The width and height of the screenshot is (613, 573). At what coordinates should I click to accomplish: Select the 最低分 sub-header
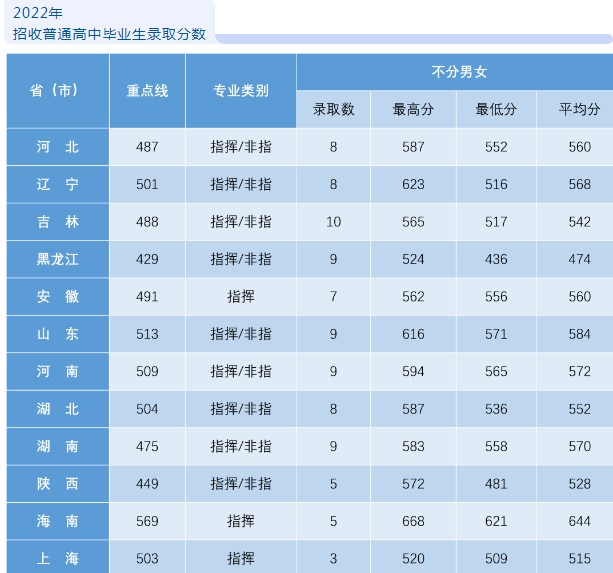pyautogui.click(x=496, y=109)
